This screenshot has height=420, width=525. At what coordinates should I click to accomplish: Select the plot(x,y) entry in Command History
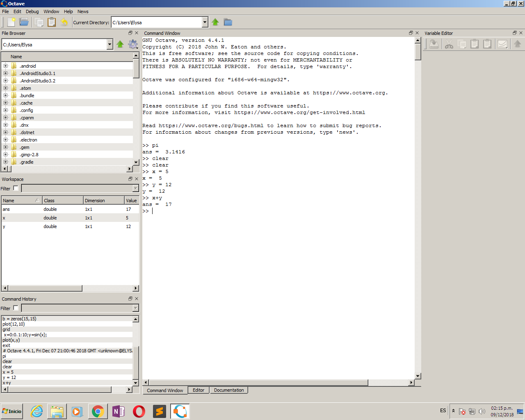[67, 340]
